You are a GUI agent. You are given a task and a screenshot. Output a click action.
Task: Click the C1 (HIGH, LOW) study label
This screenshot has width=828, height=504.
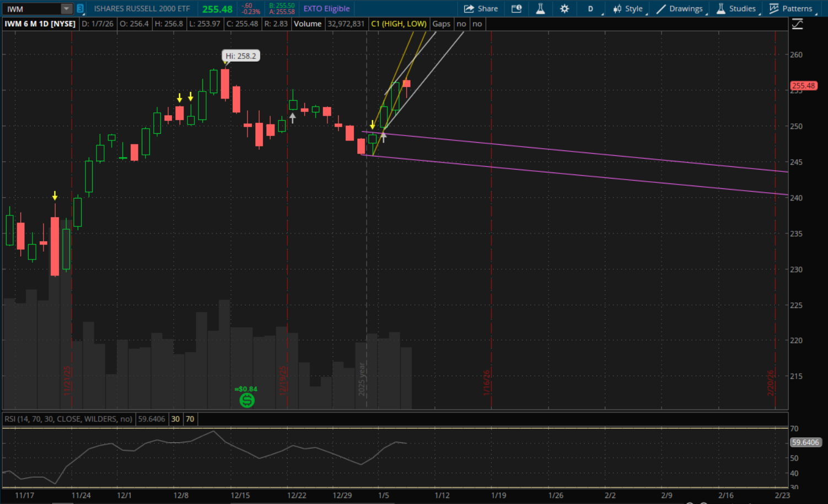[x=399, y=24]
